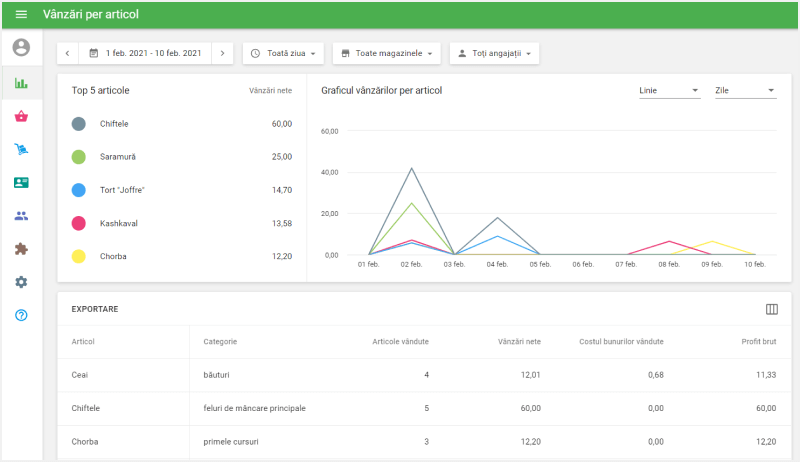The image size is (800, 462).
Task: Click the feluri de mâncare principale cell
Action: (x=255, y=408)
